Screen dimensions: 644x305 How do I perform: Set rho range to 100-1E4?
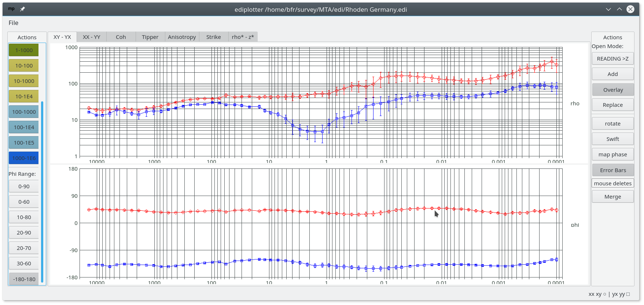[24, 127]
